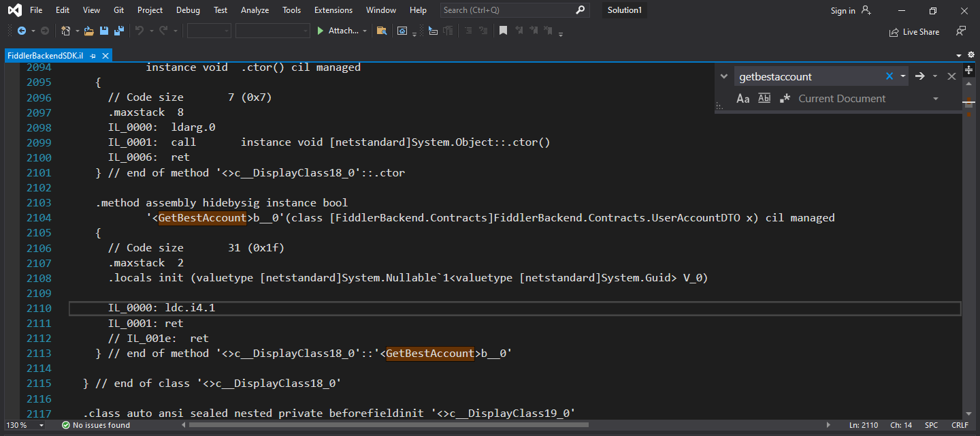
Task: Go to the next bookmark icon
Action: pos(534,31)
